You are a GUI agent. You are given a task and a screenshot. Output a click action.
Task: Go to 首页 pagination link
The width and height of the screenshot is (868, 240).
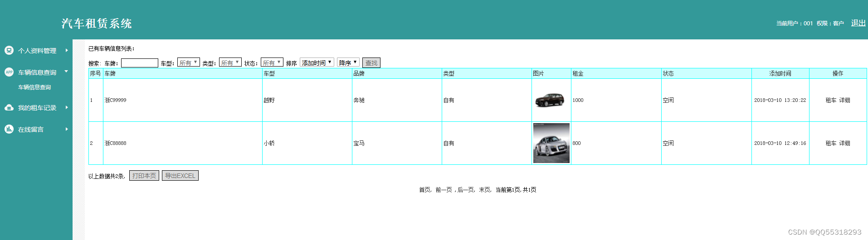425,190
